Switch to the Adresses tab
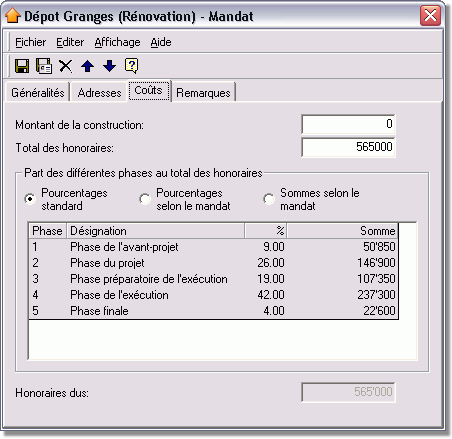This screenshot has width=452, height=439. click(x=99, y=92)
